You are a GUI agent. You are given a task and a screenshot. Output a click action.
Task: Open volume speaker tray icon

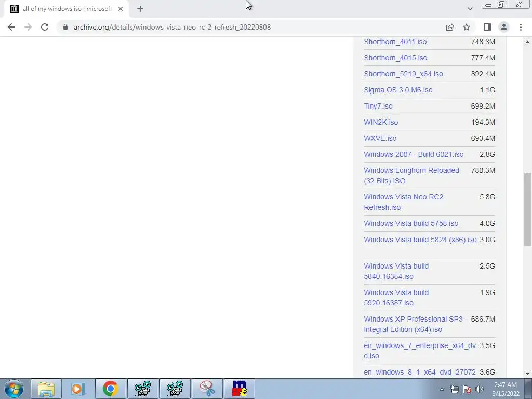click(479, 389)
